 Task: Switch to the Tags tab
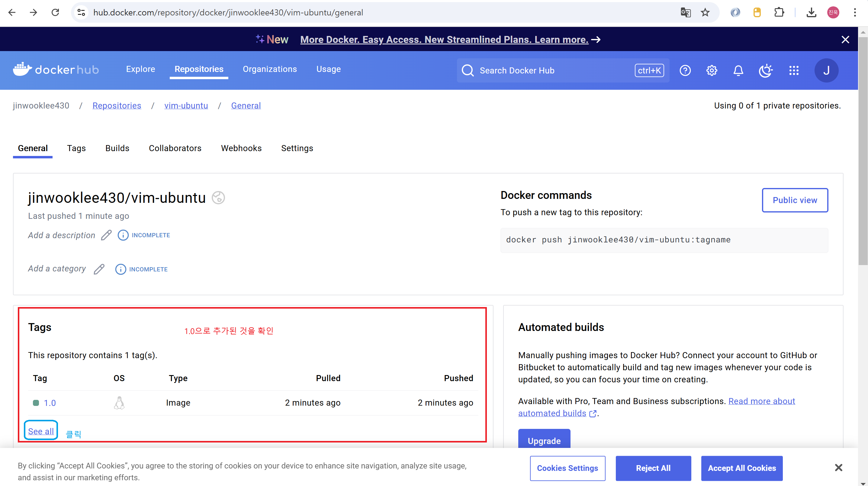[76, 148]
